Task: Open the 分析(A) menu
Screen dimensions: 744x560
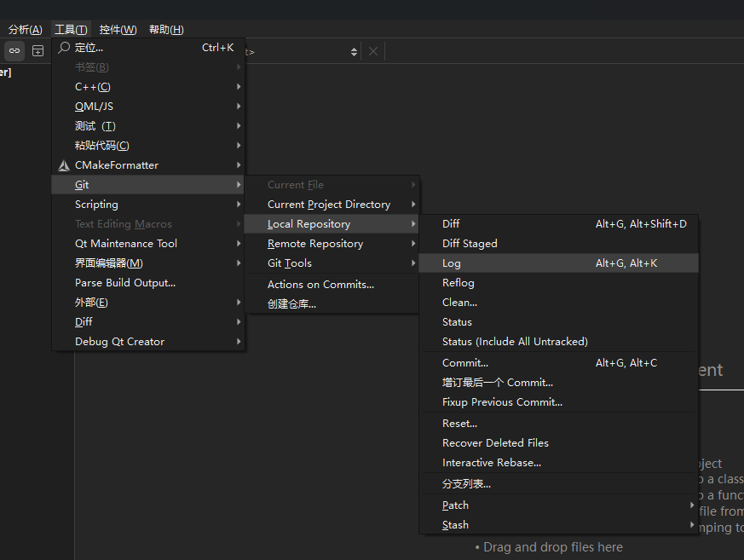Action: pyautogui.click(x=25, y=30)
